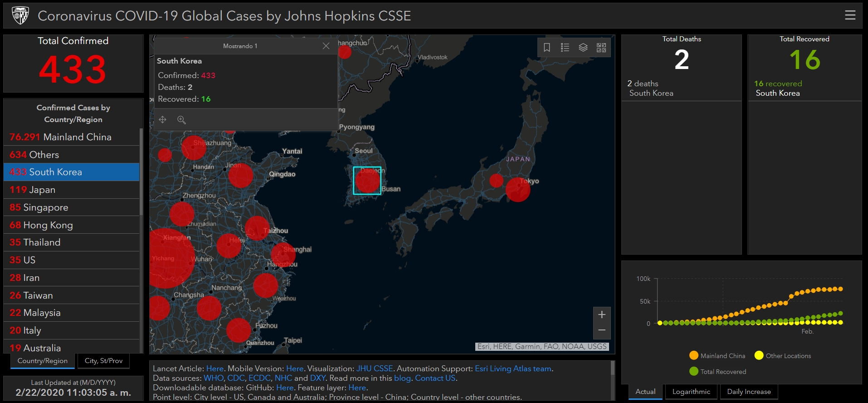
Task: Switch to the City, St/Prov tab
Action: (x=103, y=361)
